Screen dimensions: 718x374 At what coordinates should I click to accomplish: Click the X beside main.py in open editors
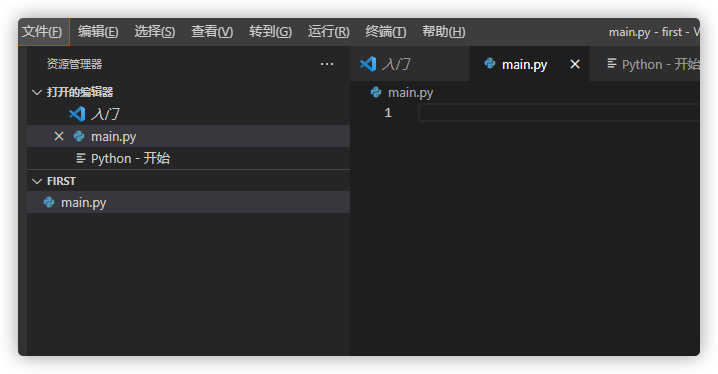tap(59, 136)
